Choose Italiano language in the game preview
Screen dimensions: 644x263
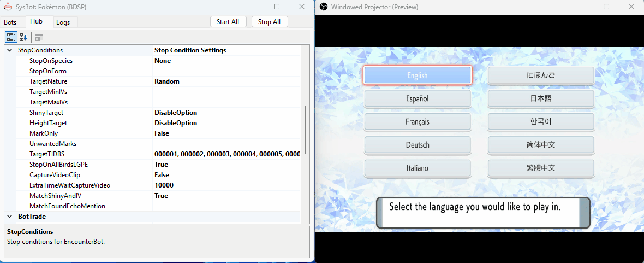418,168
